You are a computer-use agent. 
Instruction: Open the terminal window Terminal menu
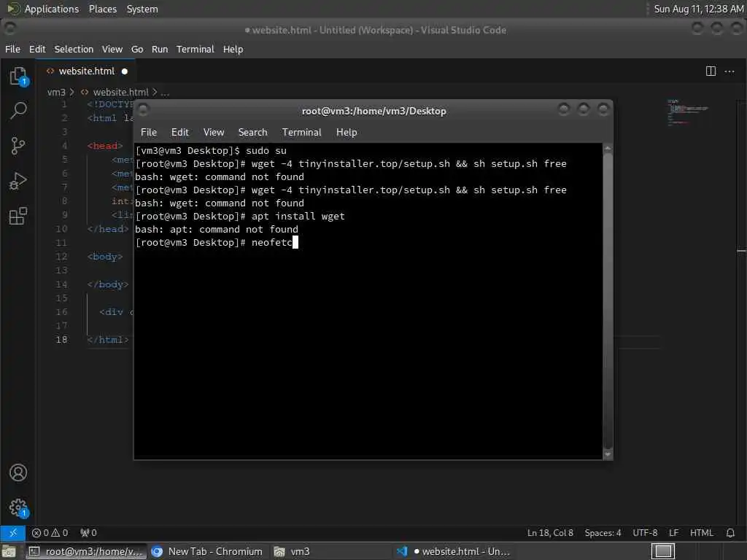coord(301,133)
